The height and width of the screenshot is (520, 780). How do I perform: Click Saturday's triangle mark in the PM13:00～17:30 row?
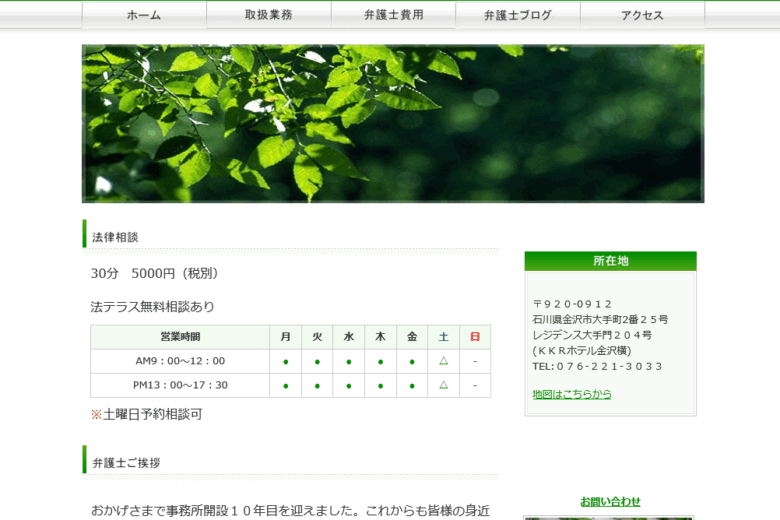point(443,385)
